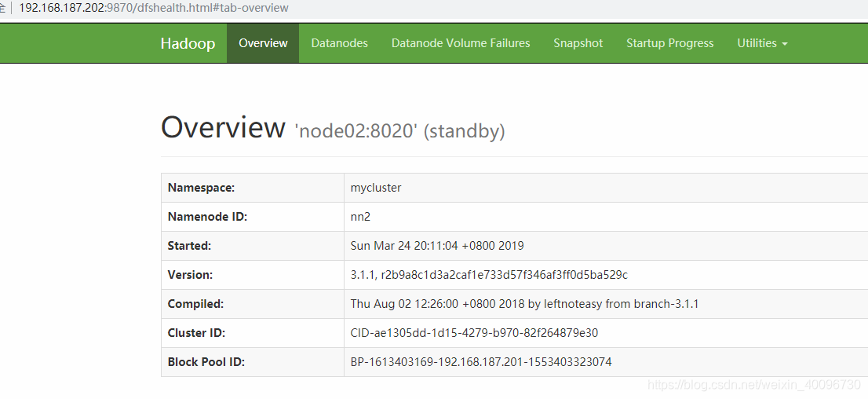Expand the Utilities dropdown menu

point(762,43)
